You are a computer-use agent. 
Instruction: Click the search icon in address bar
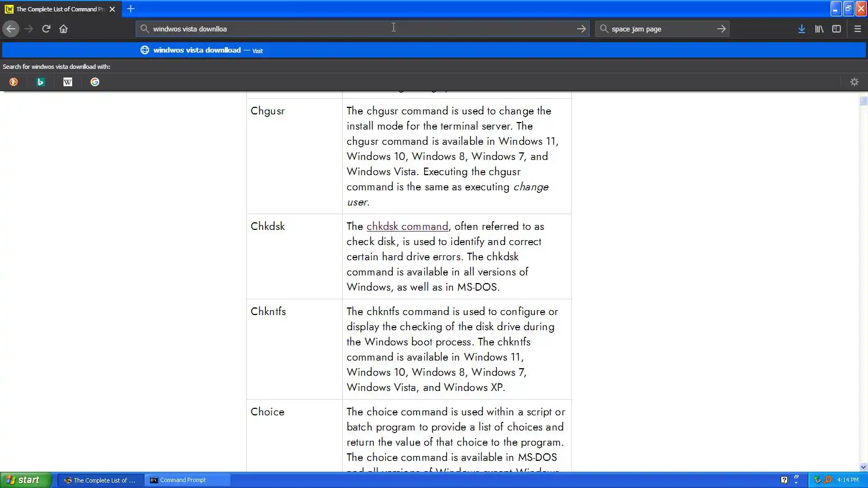tap(144, 29)
